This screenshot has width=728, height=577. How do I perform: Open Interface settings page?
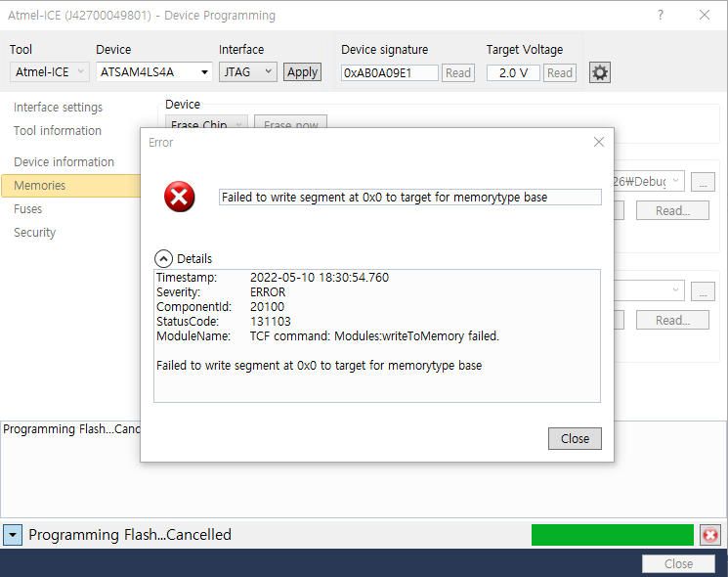point(58,108)
